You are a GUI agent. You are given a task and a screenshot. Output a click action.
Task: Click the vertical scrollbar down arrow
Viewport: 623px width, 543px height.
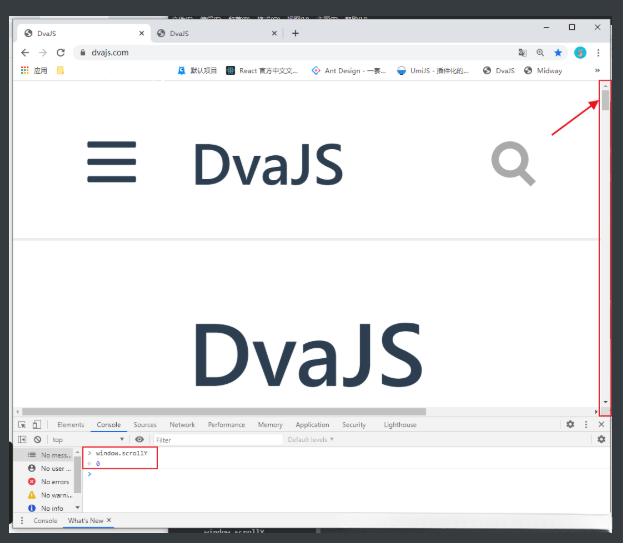605,402
